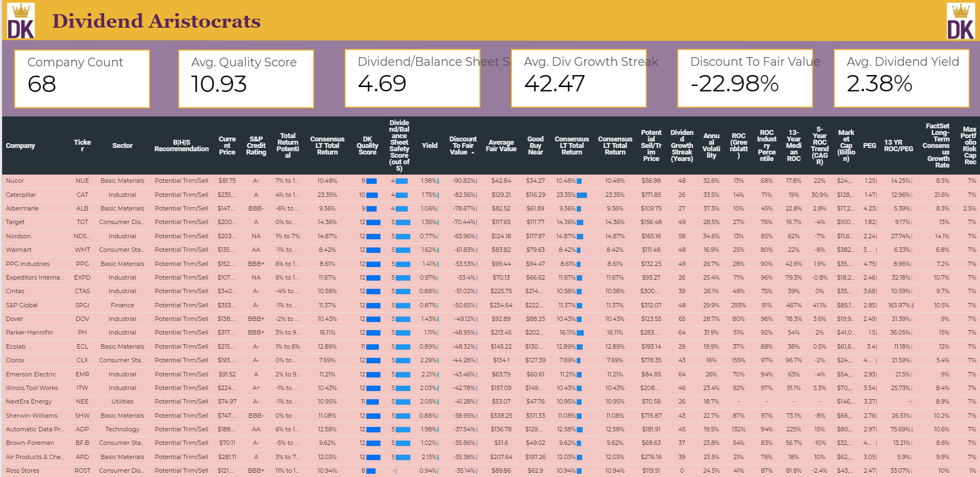This screenshot has height=477, width=980.
Task: Click the Clorox company cell
Action: (x=15, y=360)
